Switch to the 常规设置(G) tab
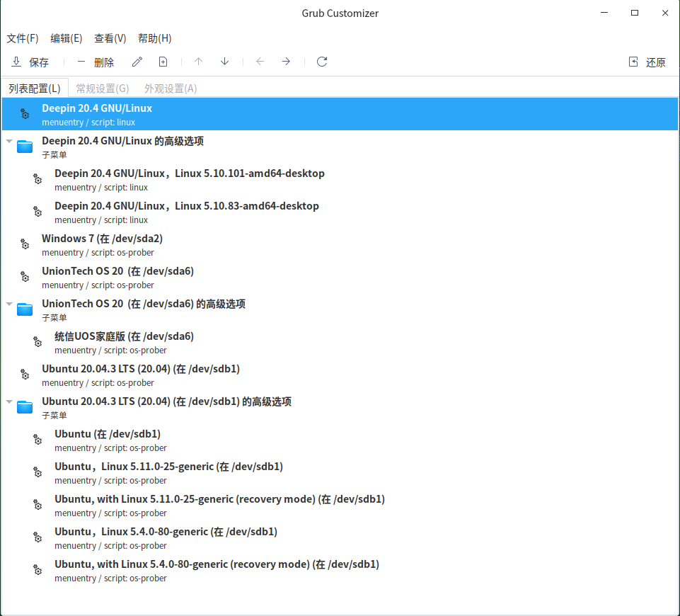The height and width of the screenshot is (616, 680). pos(102,88)
